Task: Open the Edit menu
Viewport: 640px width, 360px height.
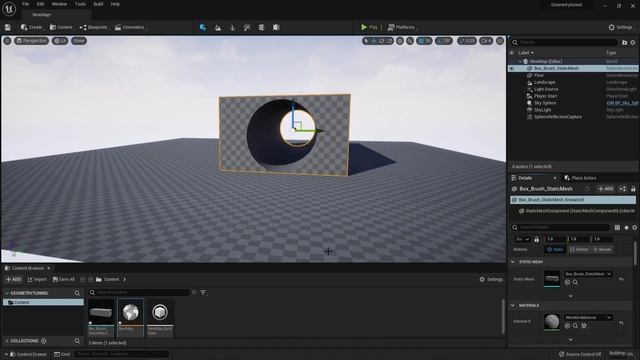Action: (40, 4)
